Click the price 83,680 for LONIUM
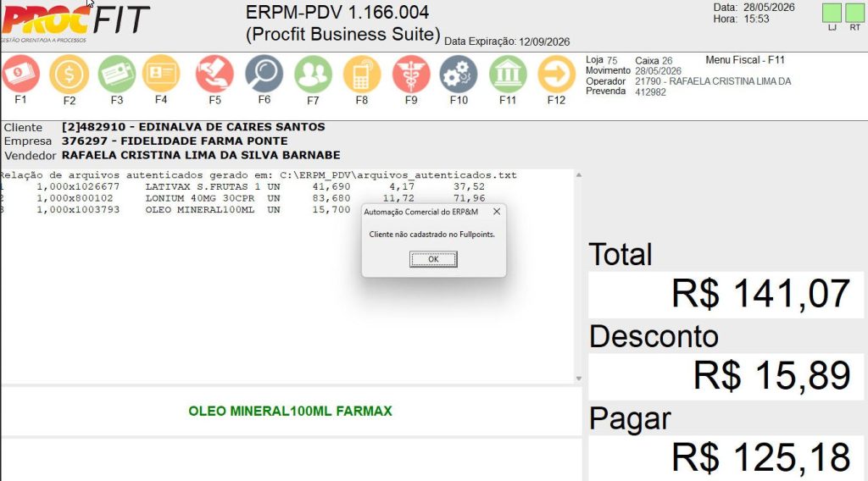Image resolution: width=868 pixels, height=481 pixels. coord(331,198)
